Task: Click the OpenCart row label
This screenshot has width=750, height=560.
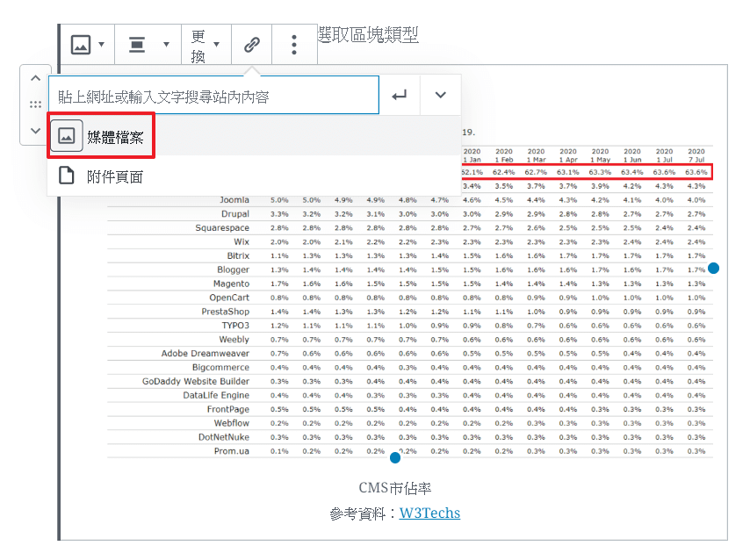Action: (229, 298)
